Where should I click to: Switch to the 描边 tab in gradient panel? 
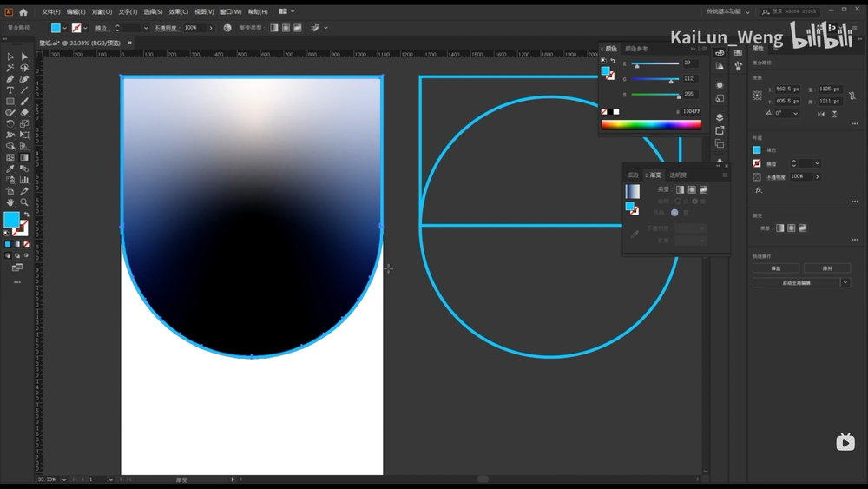[x=632, y=175]
